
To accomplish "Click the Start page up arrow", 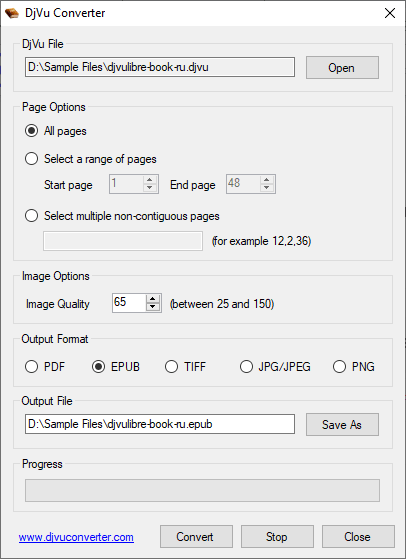I will 150,180.
